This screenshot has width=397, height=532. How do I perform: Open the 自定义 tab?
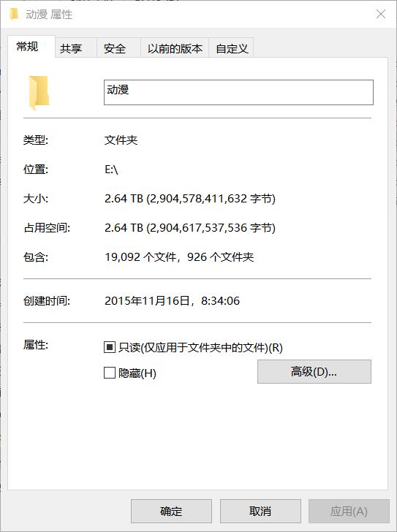click(x=231, y=47)
